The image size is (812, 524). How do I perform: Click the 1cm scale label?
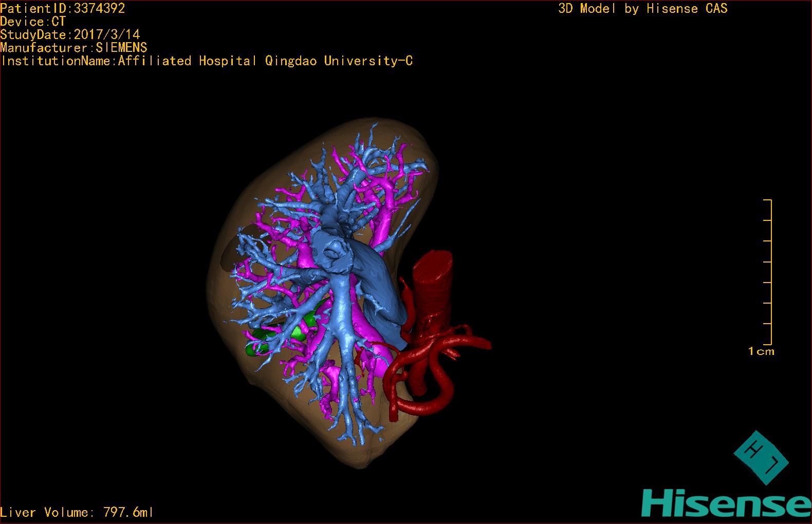point(761,351)
